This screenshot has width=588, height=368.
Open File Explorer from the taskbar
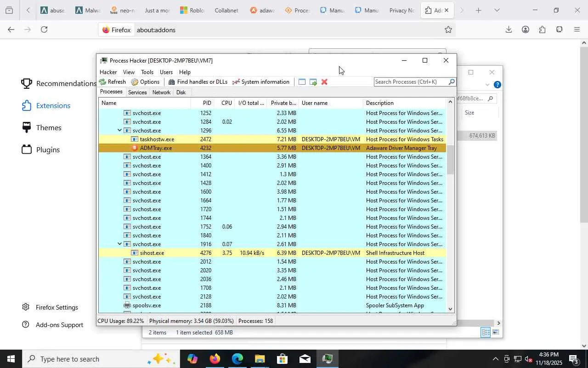pyautogui.click(x=260, y=359)
